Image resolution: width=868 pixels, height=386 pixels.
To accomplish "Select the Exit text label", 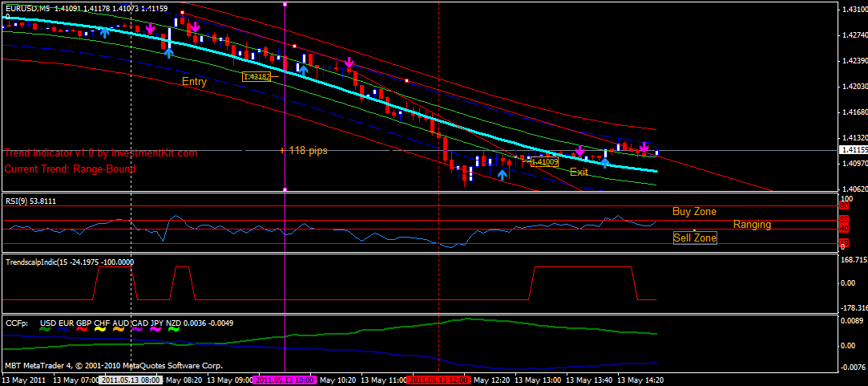I will click(x=579, y=172).
